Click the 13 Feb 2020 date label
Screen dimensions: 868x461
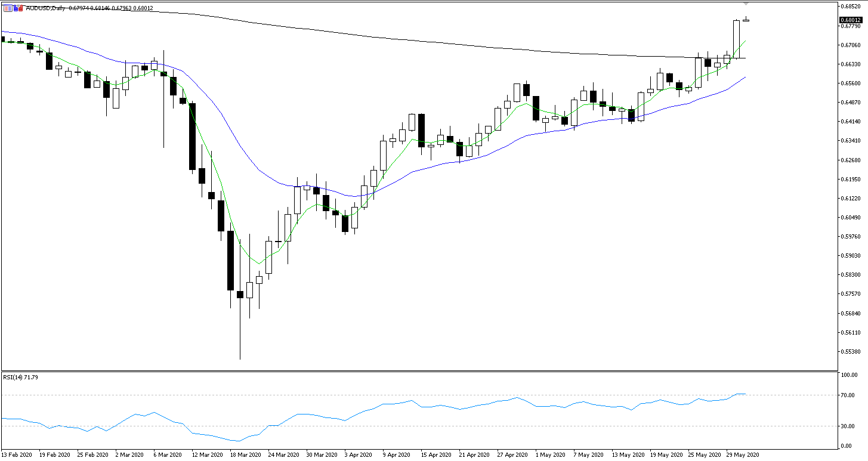17,454
